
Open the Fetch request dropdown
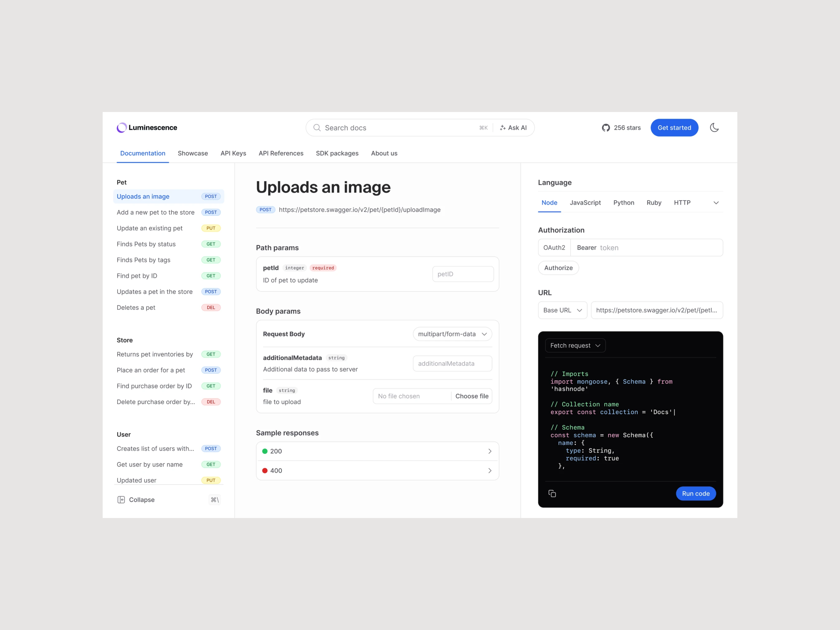(575, 345)
